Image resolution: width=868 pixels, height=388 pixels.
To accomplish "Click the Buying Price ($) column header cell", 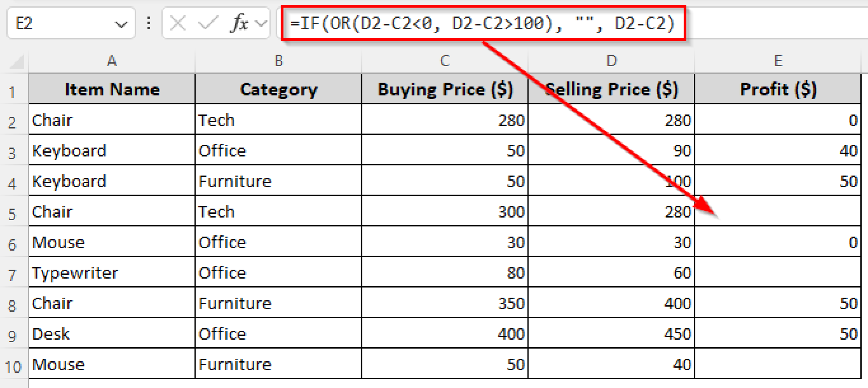I will point(444,89).
